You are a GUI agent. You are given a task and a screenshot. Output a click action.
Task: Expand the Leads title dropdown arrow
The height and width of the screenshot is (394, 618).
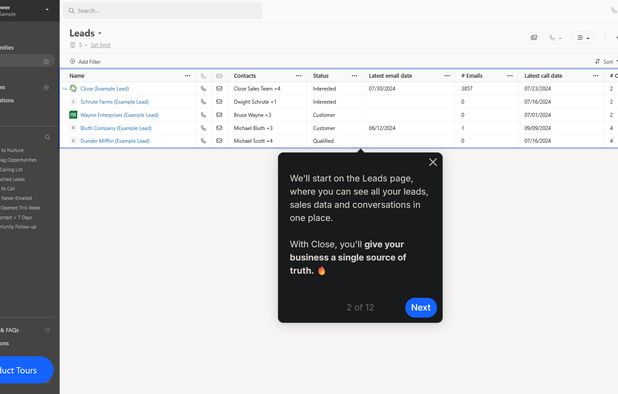100,33
